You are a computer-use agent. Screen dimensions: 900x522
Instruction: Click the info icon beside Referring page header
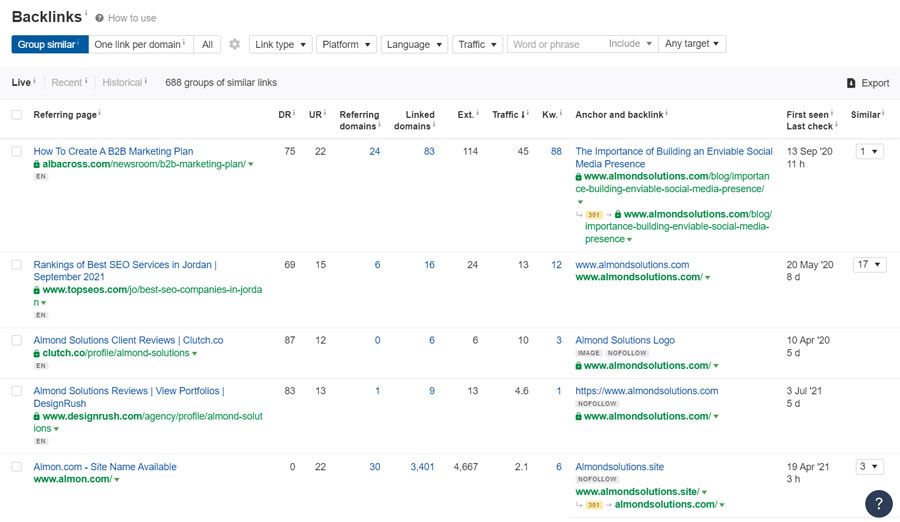pos(99,113)
